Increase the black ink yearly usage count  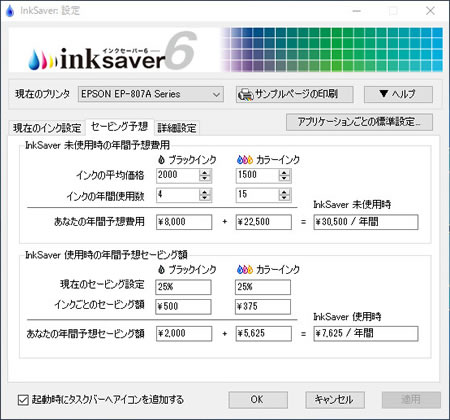pos(205,192)
